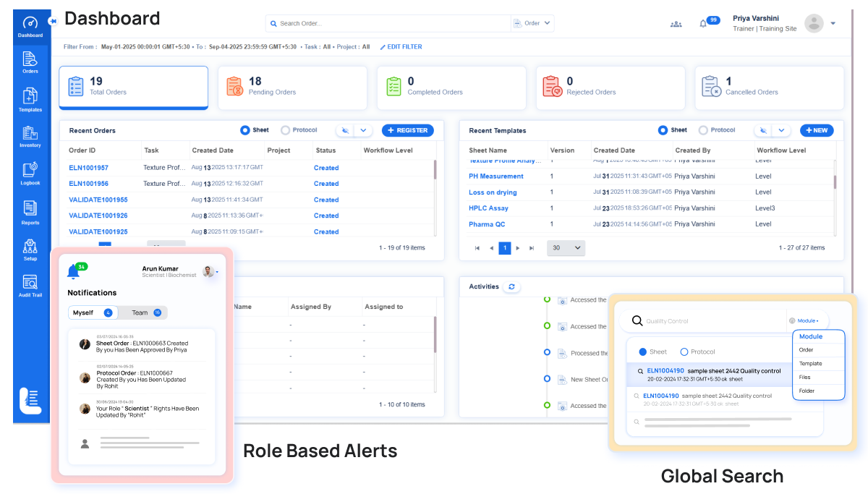
Task: Open HPLC Assay template
Action: pyautogui.click(x=488, y=208)
